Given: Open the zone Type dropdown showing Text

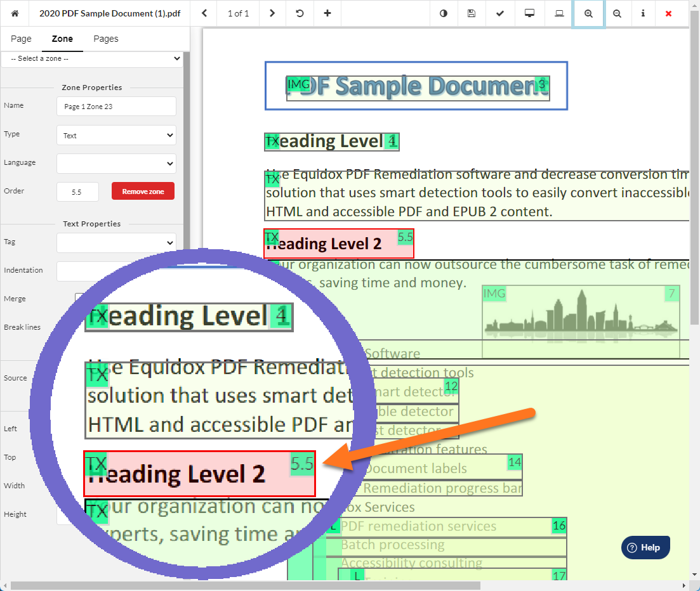Looking at the screenshot, I should (116, 135).
